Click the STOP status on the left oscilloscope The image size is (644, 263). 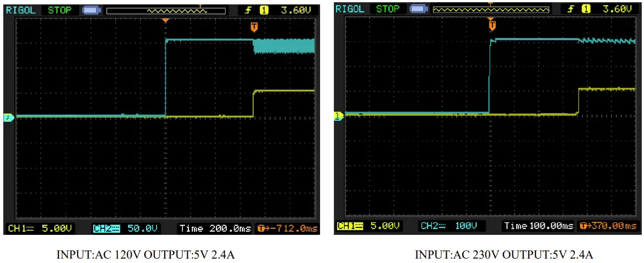[59, 10]
